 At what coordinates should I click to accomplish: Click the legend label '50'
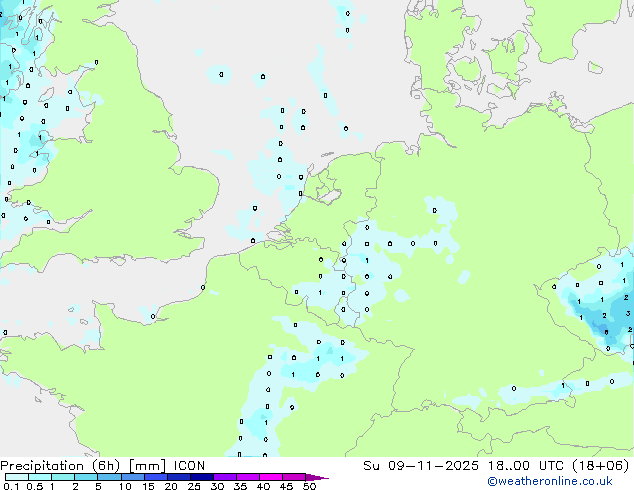click(309, 486)
